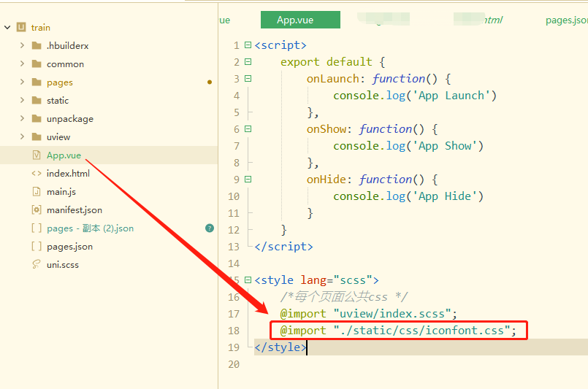Click the comment 每个页面公共css
This screenshot has width=588, height=389.
point(344,297)
